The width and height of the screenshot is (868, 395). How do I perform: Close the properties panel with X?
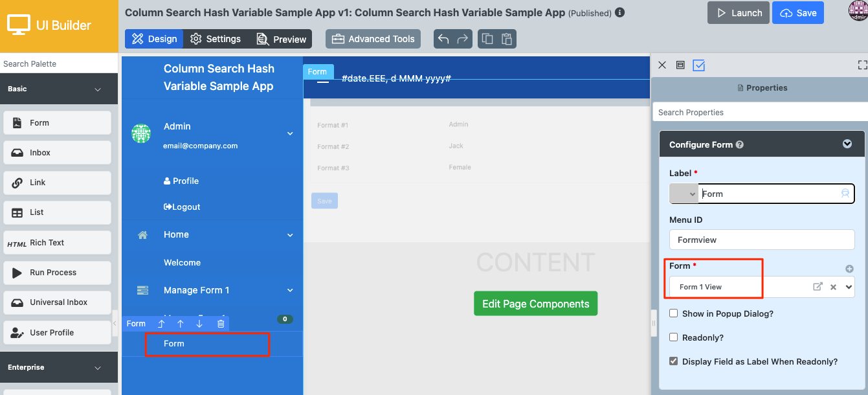[662, 65]
